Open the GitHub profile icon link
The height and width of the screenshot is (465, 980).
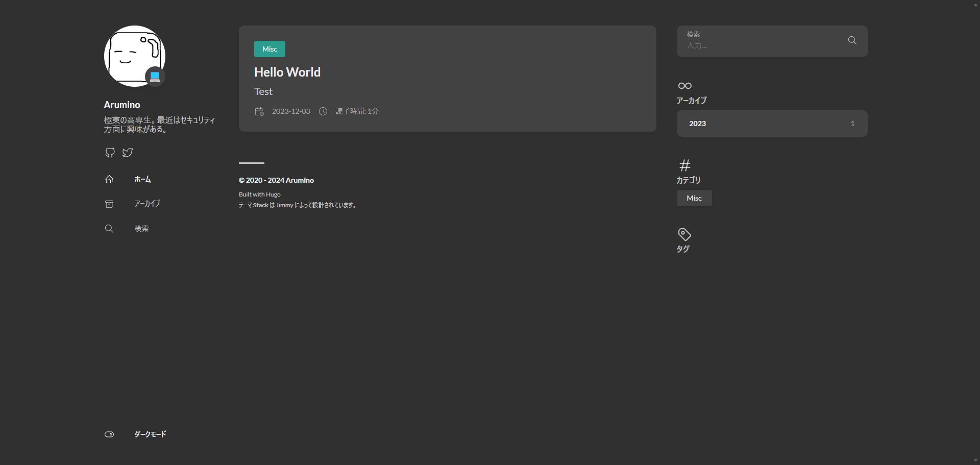110,153
